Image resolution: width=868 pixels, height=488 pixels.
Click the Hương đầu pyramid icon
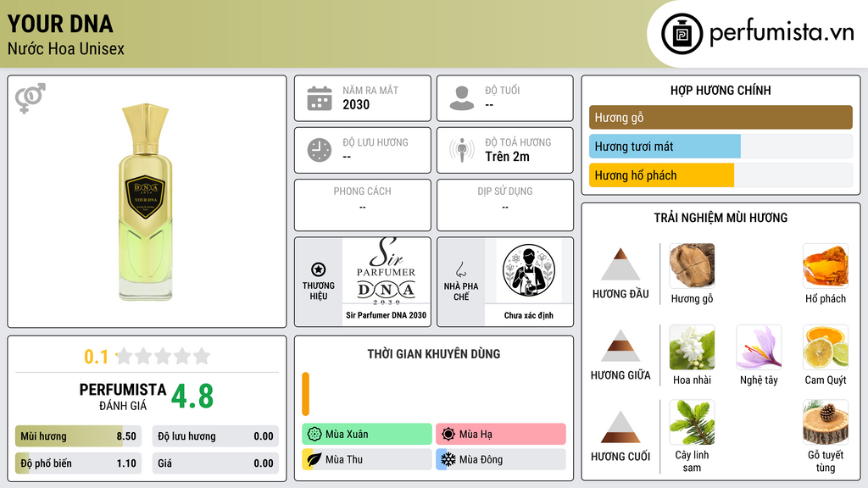pyautogui.click(x=620, y=264)
